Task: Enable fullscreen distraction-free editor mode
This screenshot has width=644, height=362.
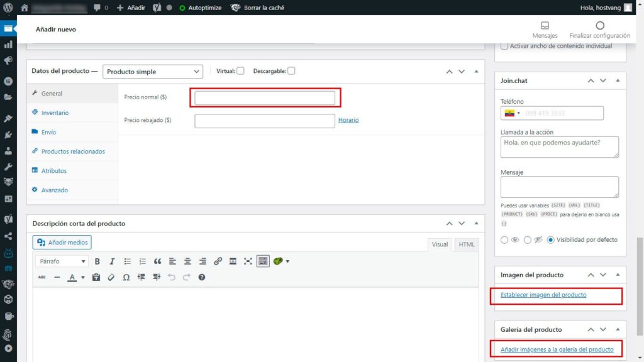Action: (x=248, y=261)
